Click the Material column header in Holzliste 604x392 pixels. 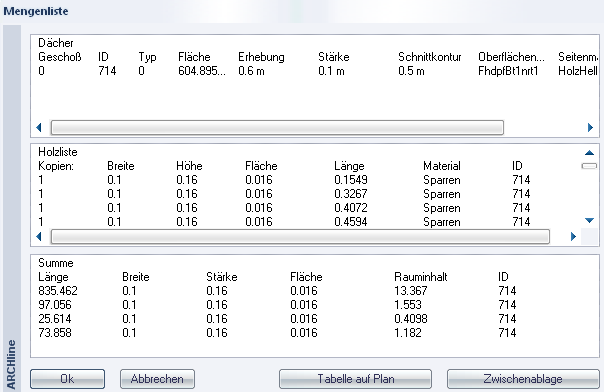[442, 166]
